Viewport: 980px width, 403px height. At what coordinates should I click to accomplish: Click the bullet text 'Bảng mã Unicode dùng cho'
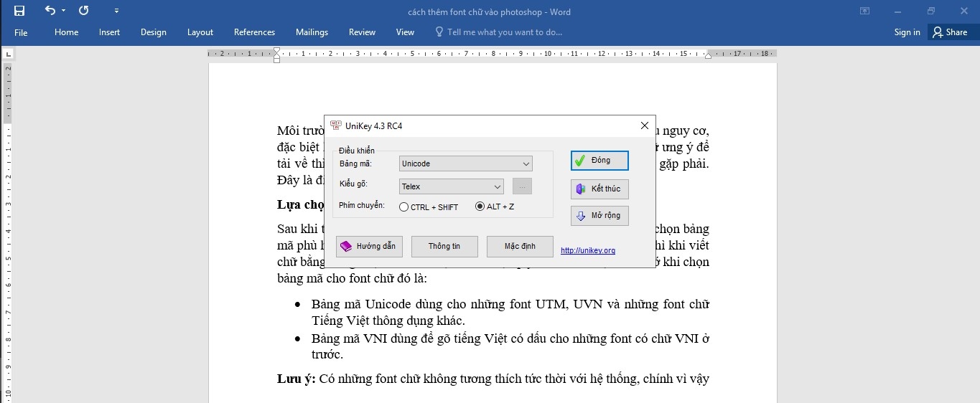tap(380, 304)
